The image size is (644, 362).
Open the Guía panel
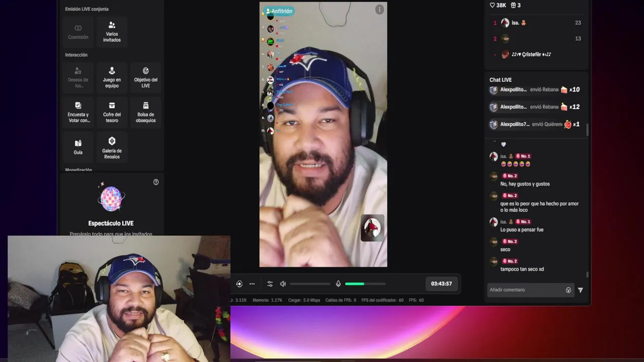pyautogui.click(x=78, y=147)
